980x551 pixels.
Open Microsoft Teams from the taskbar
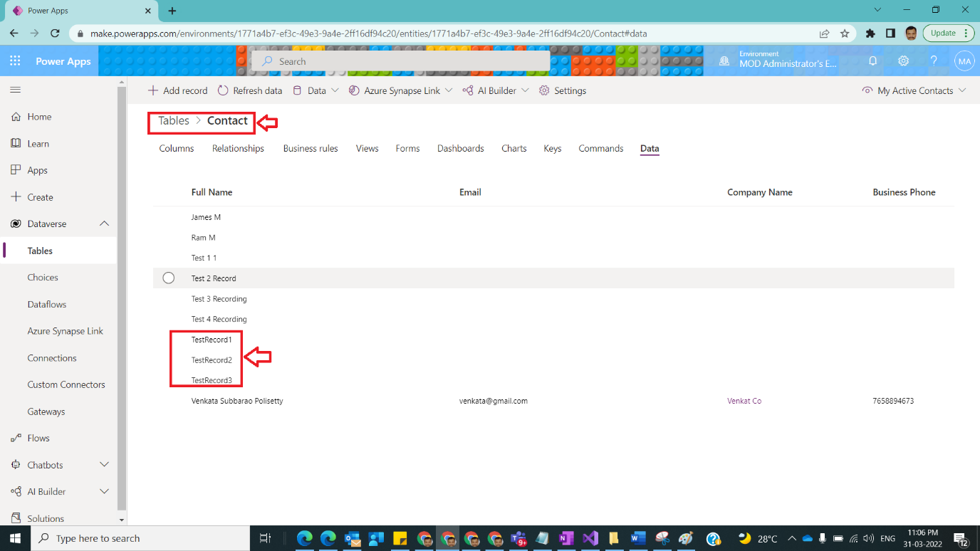518,538
